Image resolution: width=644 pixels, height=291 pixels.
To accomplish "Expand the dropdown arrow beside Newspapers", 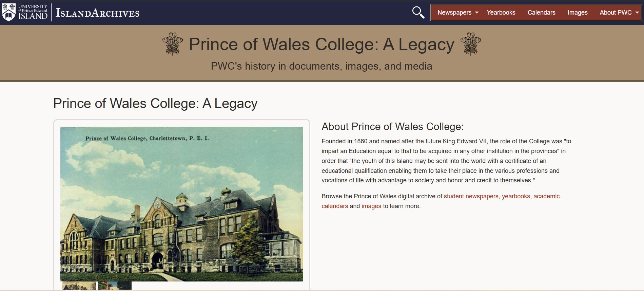I will [477, 13].
